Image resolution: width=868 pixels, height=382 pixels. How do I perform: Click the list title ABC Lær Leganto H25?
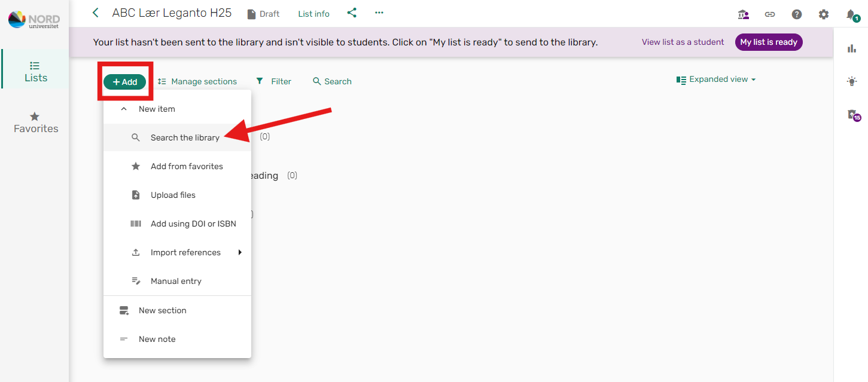[x=172, y=13]
